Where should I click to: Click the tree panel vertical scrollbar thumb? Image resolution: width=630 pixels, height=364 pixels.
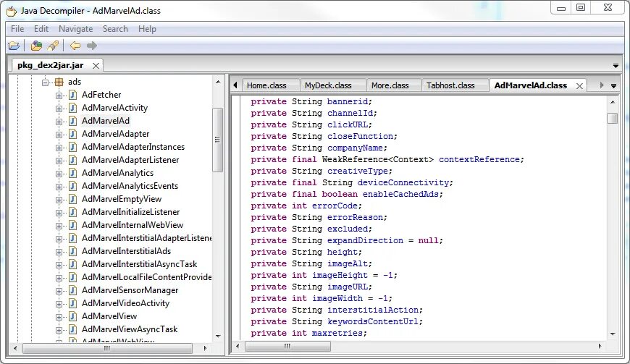pyautogui.click(x=217, y=140)
